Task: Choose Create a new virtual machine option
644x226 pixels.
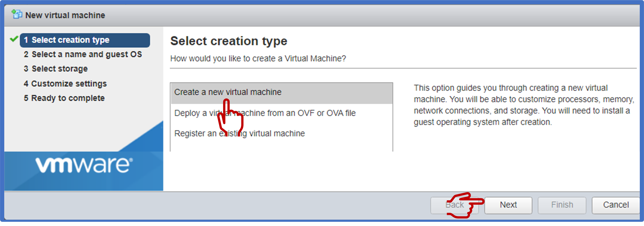Action: 282,93
